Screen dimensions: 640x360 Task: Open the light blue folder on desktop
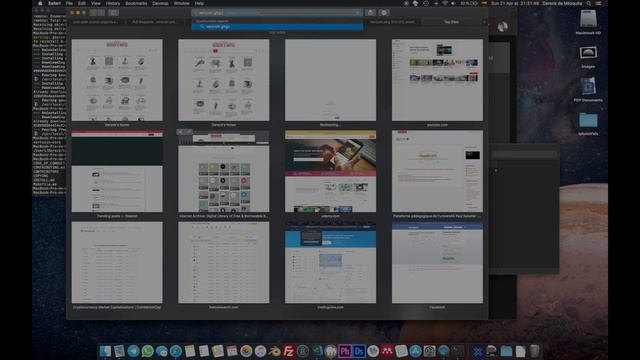(588, 120)
